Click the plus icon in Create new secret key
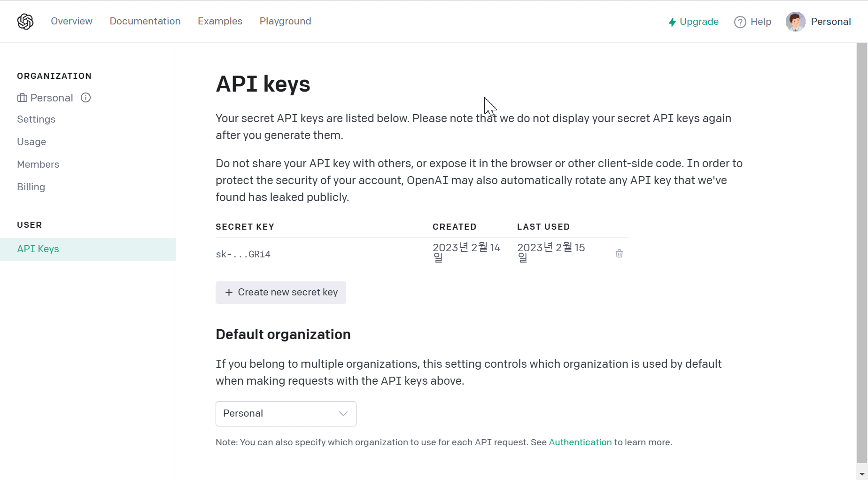868x480 pixels. point(229,292)
